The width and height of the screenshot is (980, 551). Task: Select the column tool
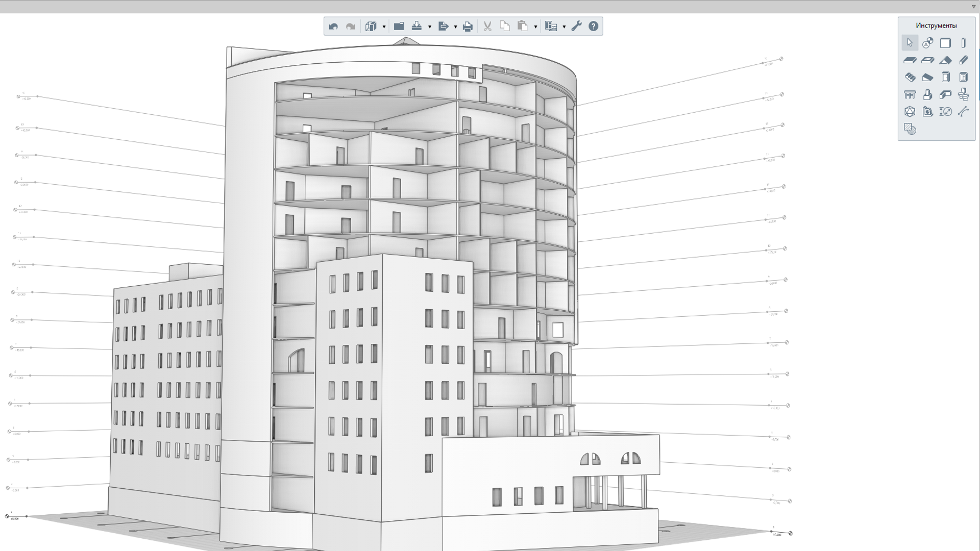tap(963, 43)
